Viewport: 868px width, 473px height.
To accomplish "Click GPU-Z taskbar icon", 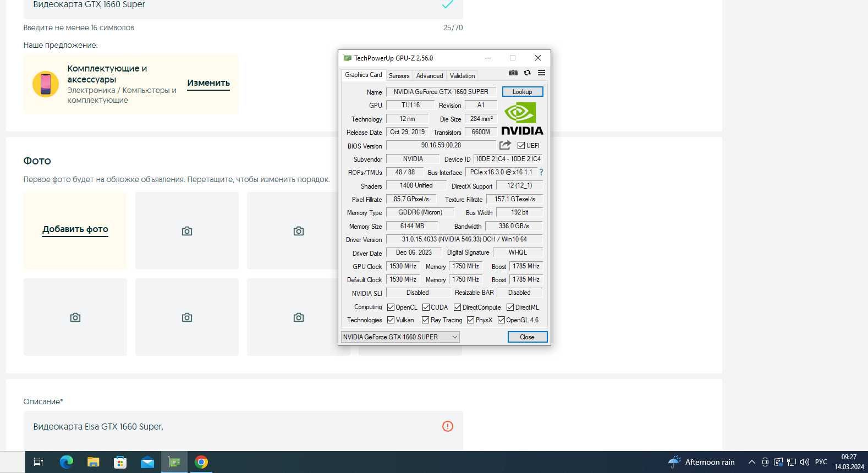I will [174, 462].
